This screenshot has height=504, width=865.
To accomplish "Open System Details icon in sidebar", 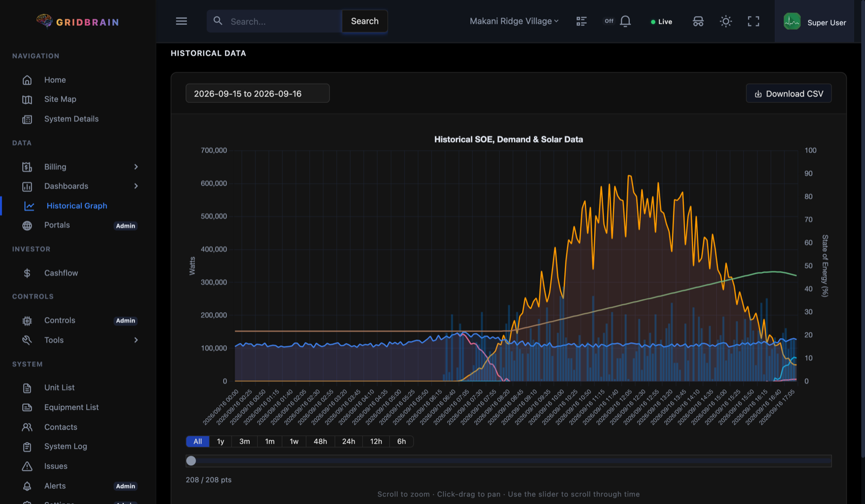I will (27, 119).
